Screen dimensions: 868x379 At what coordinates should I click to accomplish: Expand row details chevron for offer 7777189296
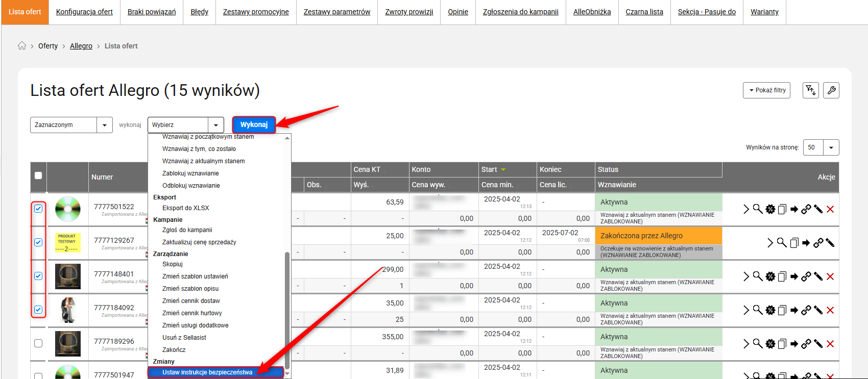(x=746, y=344)
